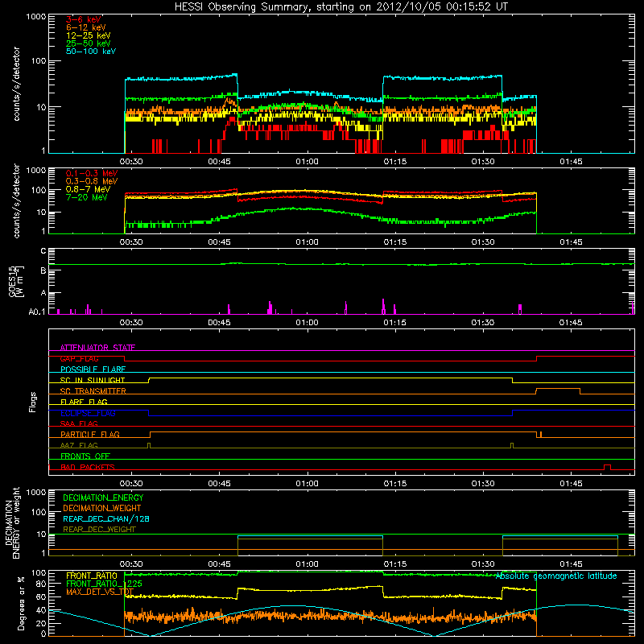This screenshot has height=644, width=644.
Task: Select the AAZ_FLAG label
Action: pyautogui.click(x=79, y=445)
